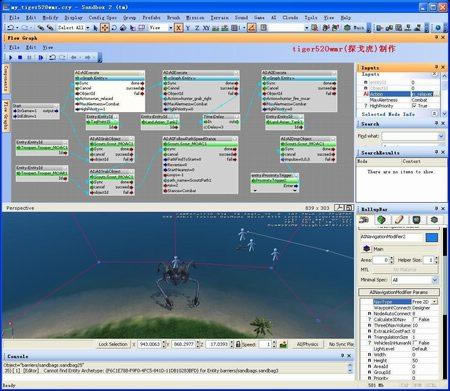Click the Undo icon in main toolbar
450x391 pixels.
pos(11,28)
